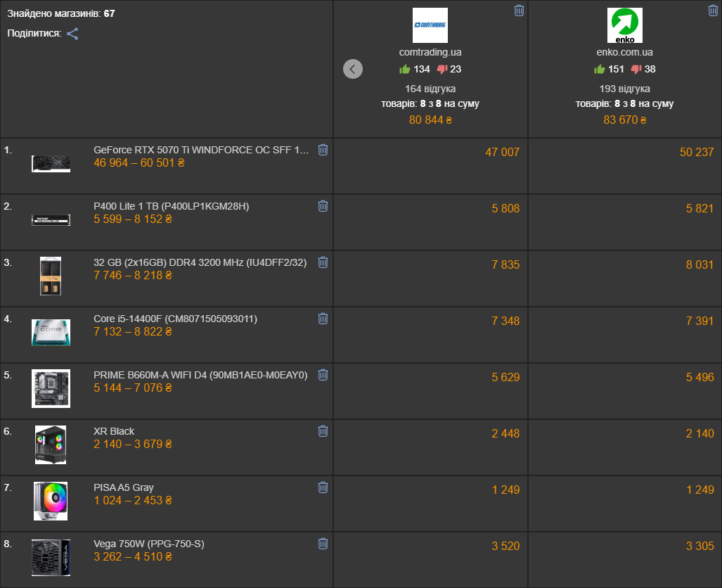Viewport: 722px width, 588px height.
Task: Open enko.com.ua store logo
Action: pyautogui.click(x=625, y=25)
